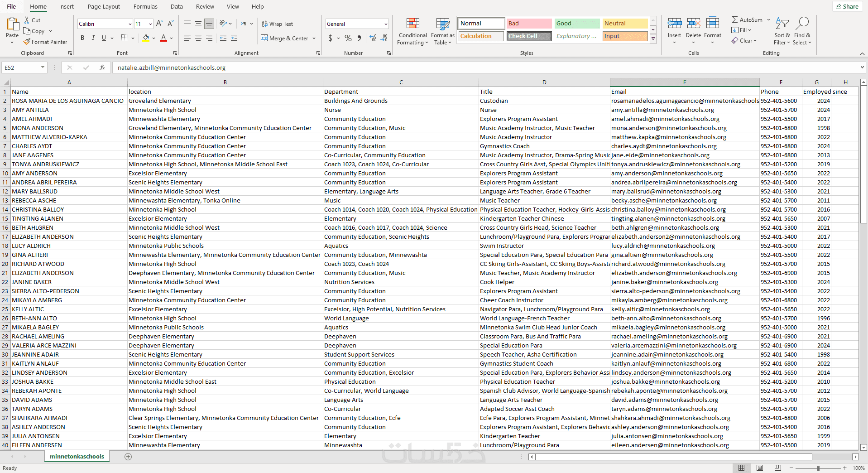The image size is (868, 473).
Task: Increase font size with larger A icon
Action: 159,24
